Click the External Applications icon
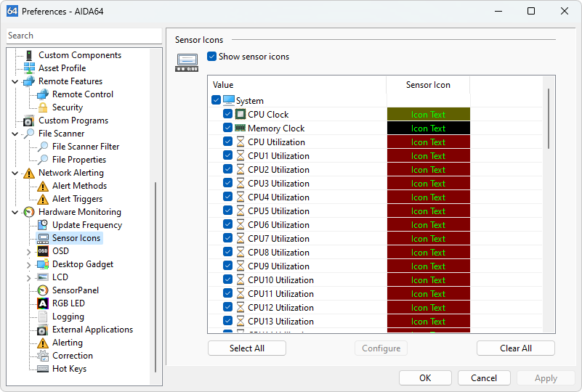Screen dimensions: 582x392 point(43,330)
